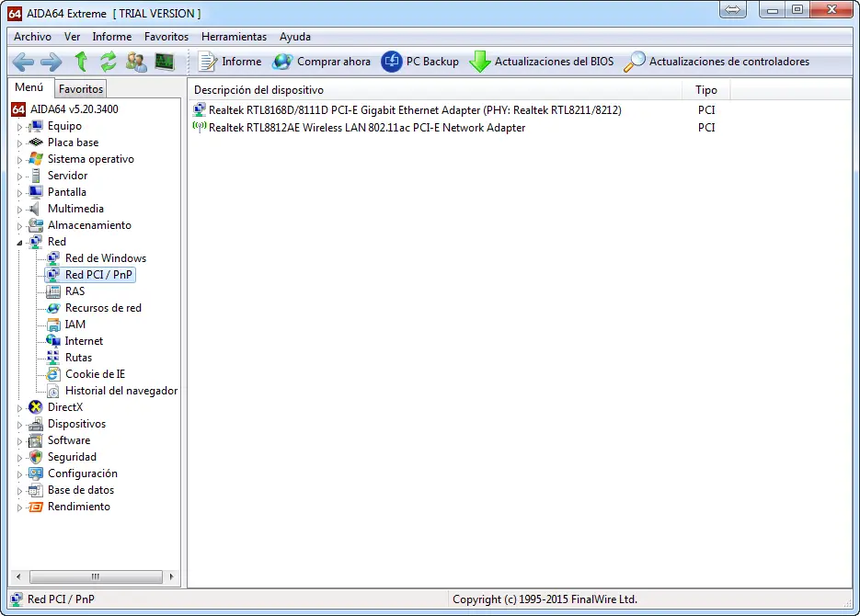Select the Rendimiento icon in tree
Viewport: 860px width, 616px height.
click(36, 507)
